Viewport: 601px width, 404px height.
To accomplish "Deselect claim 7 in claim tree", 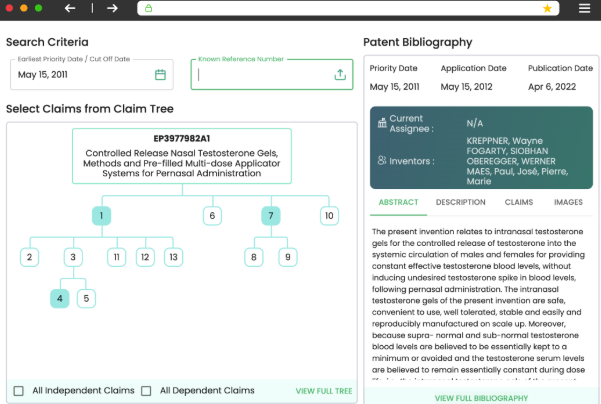I will coord(271,216).
